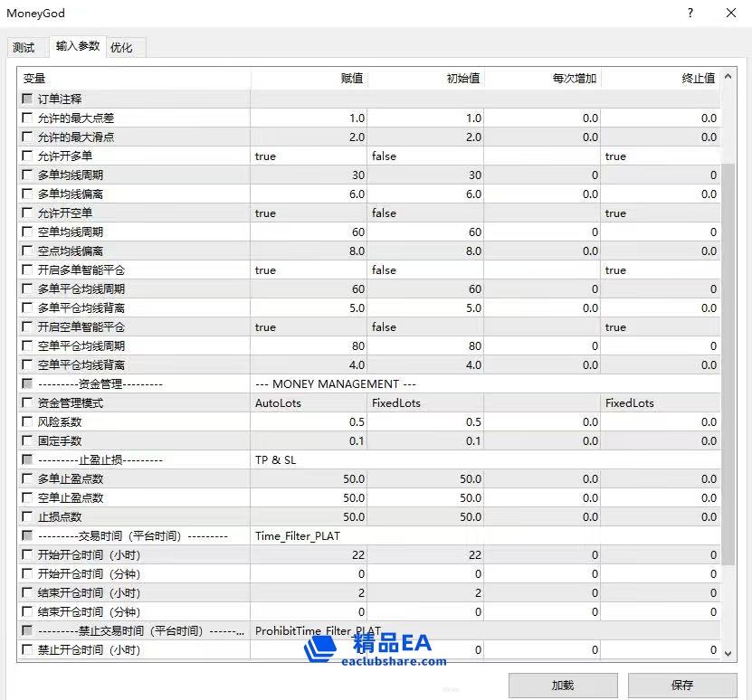This screenshot has height=700, width=752.
Task: Edit the 多单均线周期 value field 30
Action: click(308, 175)
